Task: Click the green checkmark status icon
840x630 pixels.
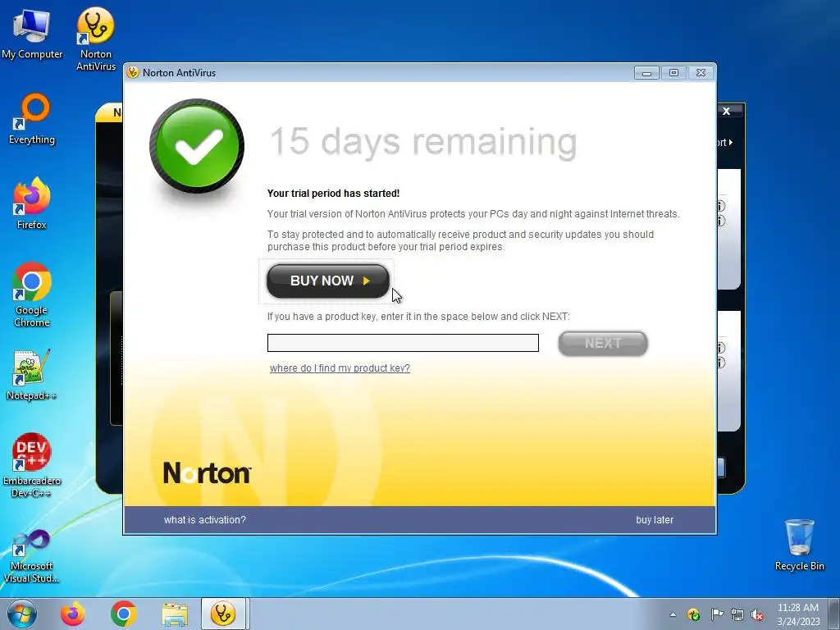Action: [x=197, y=146]
